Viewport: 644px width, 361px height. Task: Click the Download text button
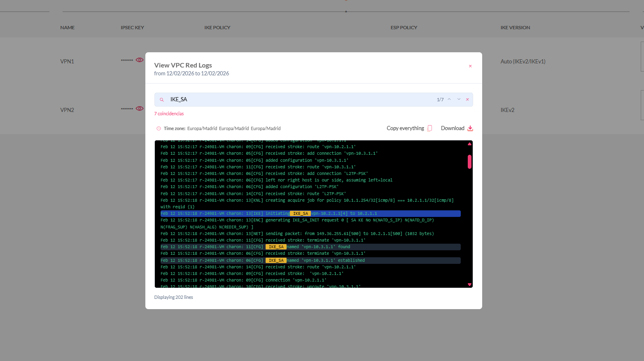tap(453, 128)
